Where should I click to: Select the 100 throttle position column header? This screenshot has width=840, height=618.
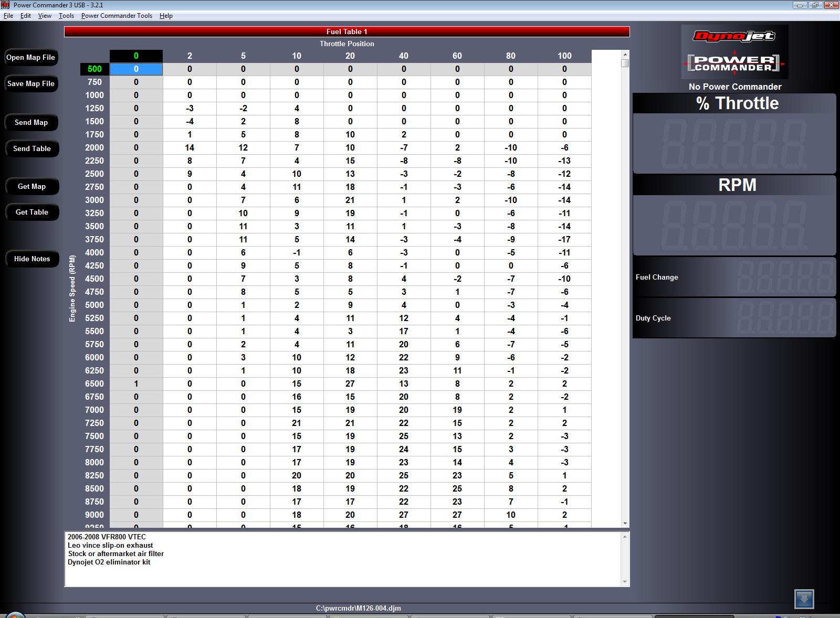(x=564, y=56)
